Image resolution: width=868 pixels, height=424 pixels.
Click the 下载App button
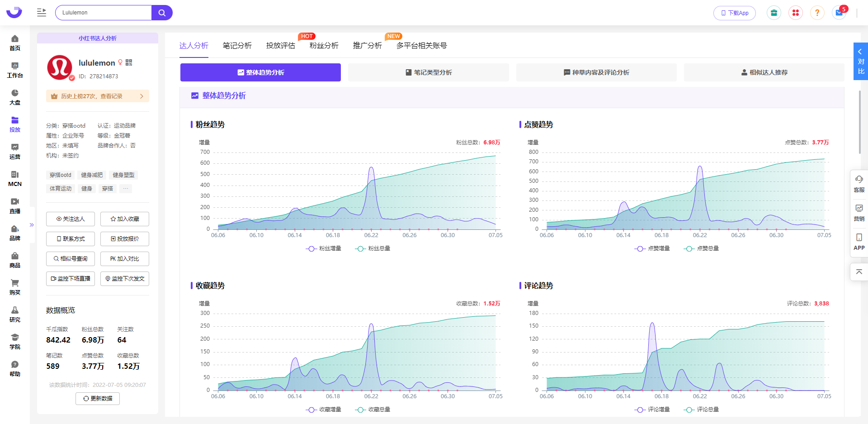(x=735, y=13)
